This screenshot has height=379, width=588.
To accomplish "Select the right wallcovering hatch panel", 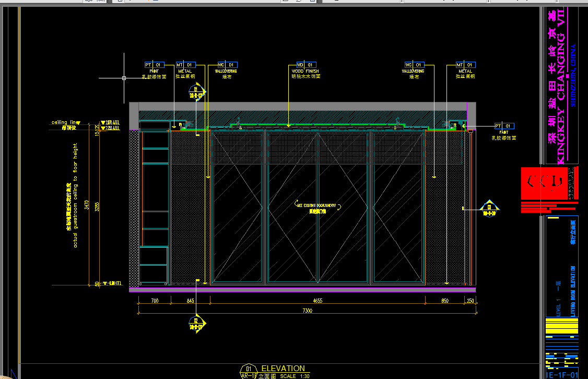I will tap(445, 208).
